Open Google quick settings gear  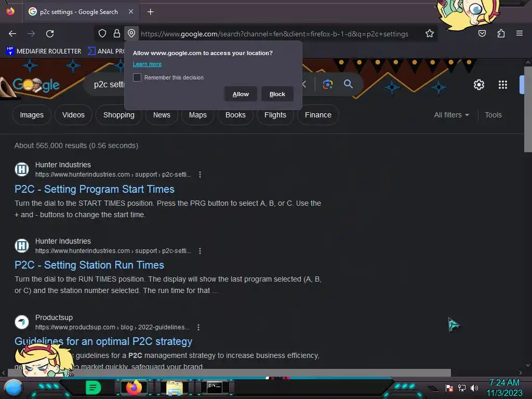pos(478,85)
